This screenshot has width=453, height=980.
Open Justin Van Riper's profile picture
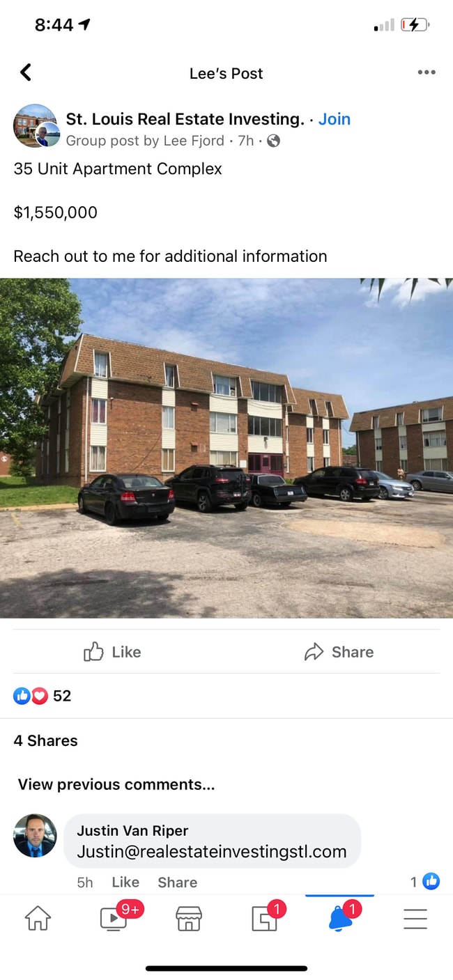35,835
